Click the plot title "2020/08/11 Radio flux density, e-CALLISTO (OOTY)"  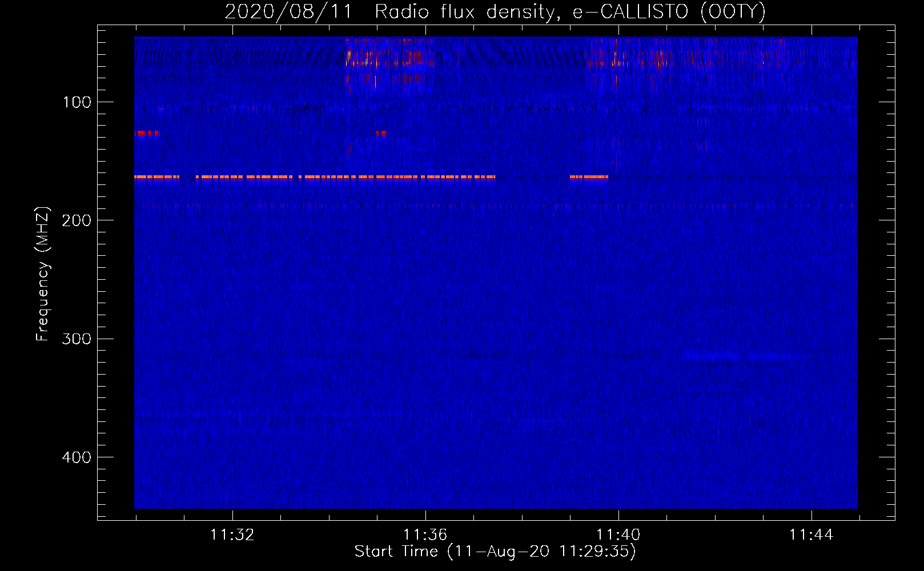495,11
